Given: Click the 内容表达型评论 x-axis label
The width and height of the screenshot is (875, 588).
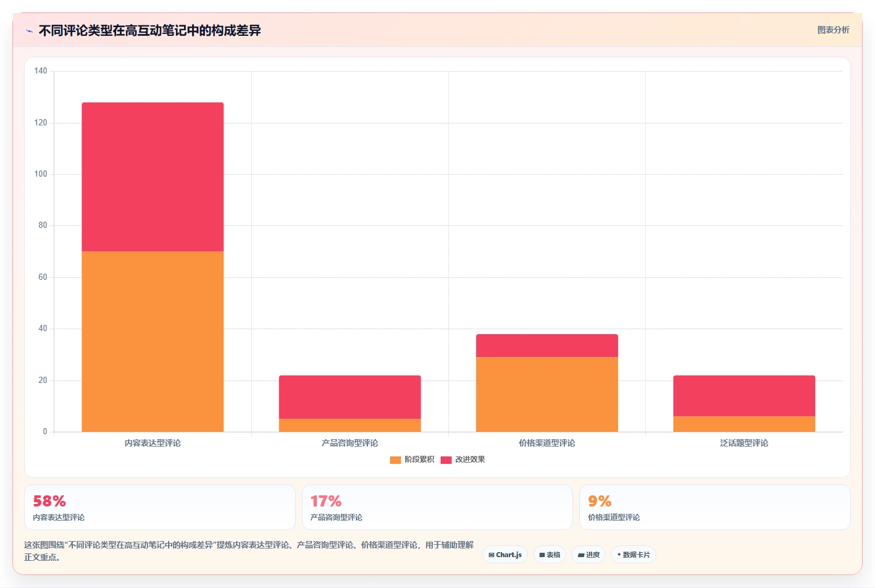Looking at the screenshot, I should (153, 443).
